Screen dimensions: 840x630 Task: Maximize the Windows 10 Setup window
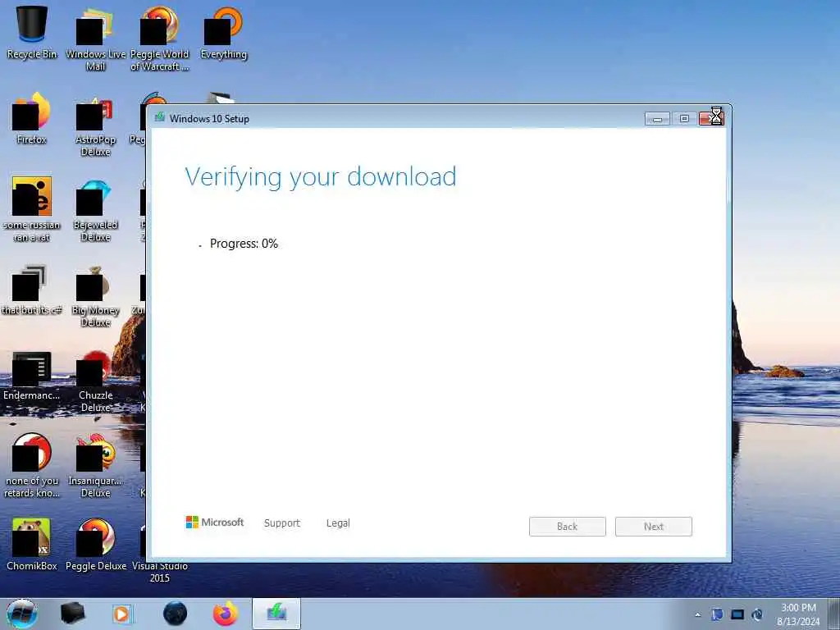click(x=684, y=118)
